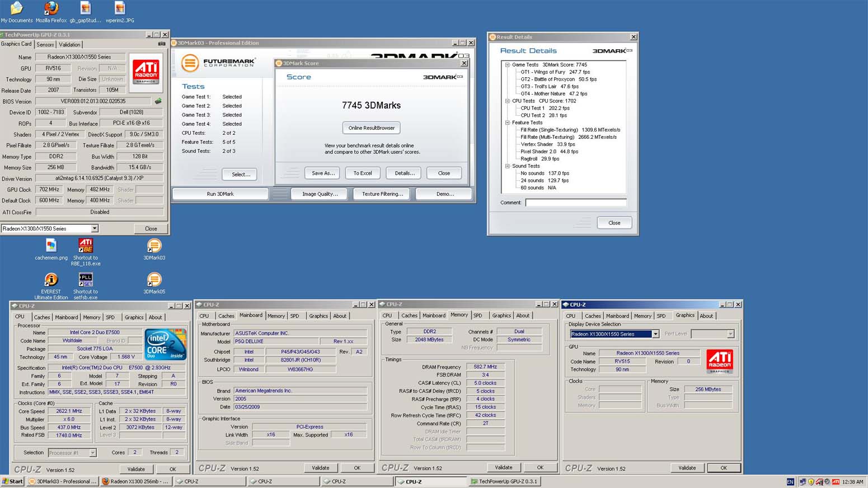Click the Demo button in 3DMark03
868x488 pixels.
445,194
